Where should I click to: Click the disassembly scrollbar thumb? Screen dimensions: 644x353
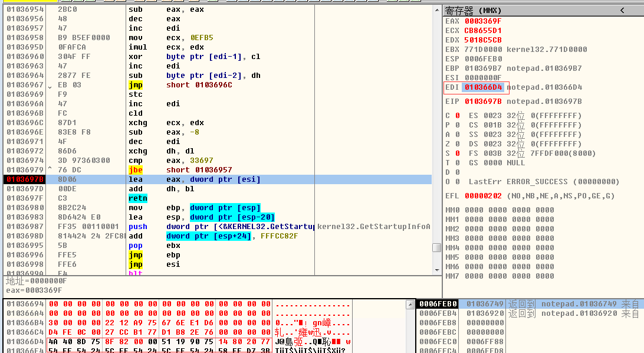point(436,247)
